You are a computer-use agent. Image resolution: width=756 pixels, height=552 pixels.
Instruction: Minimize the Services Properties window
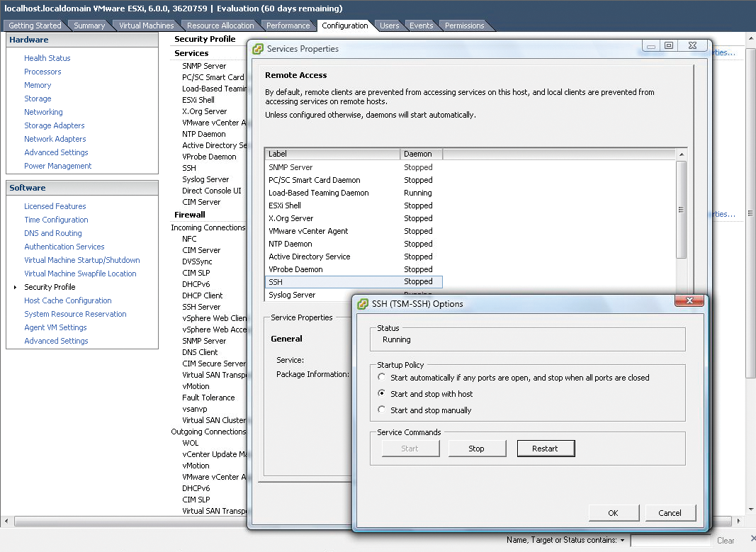coord(651,45)
